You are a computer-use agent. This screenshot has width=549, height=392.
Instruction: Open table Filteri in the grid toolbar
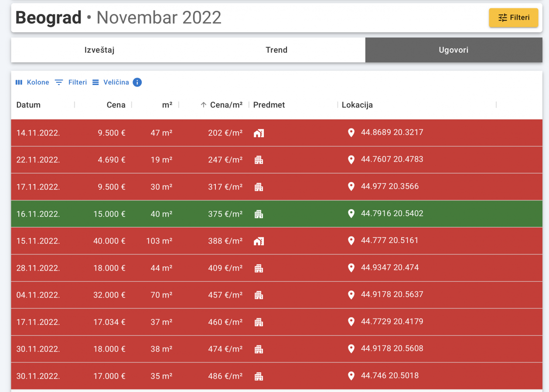coord(71,82)
